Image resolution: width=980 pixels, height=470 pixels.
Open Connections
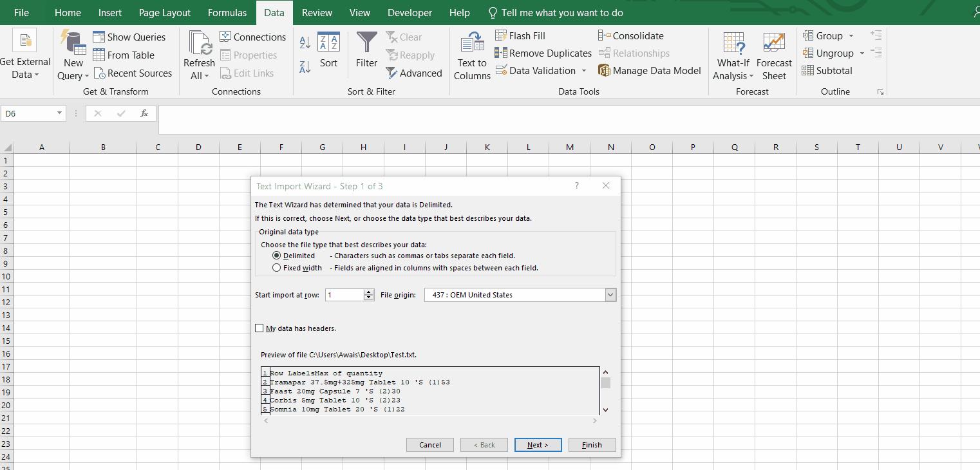[x=252, y=37]
